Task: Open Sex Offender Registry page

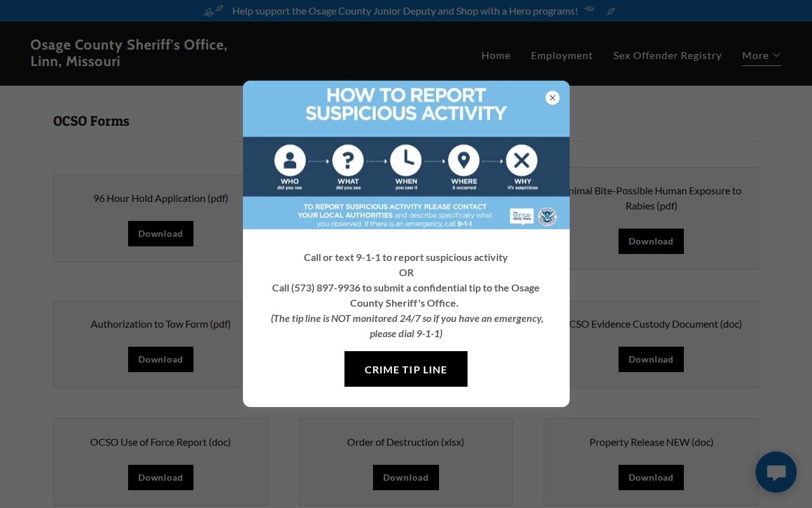Action: pos(667,56)
